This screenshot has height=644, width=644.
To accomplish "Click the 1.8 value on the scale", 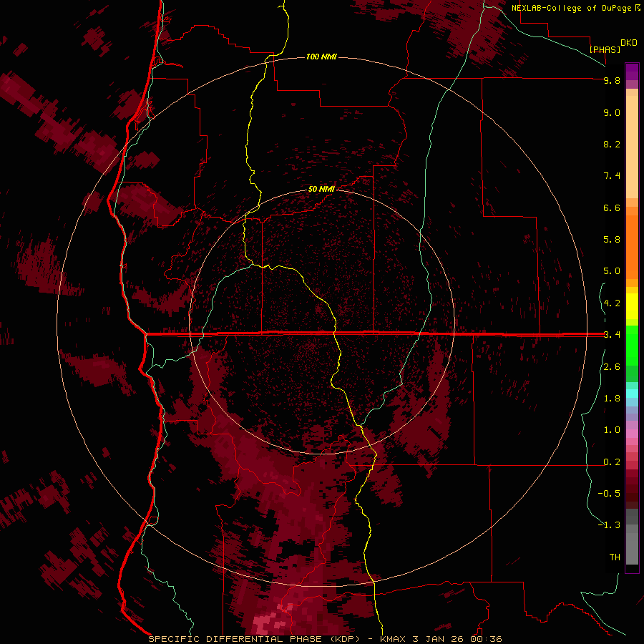I will 612,399.
